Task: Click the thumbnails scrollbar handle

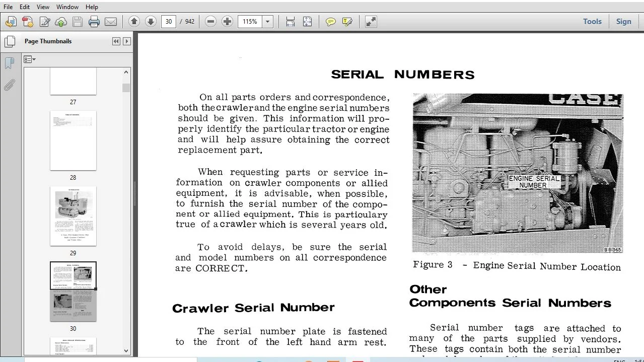Action: [126, 88]
